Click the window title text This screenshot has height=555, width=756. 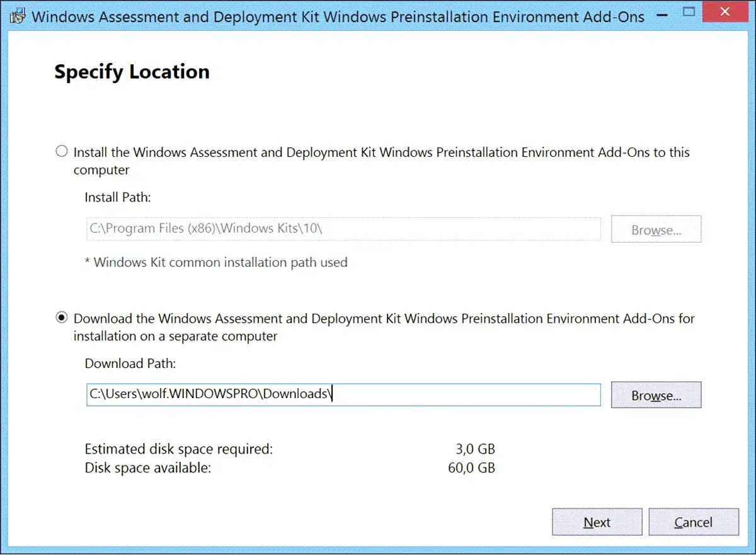tap(338, 16)
